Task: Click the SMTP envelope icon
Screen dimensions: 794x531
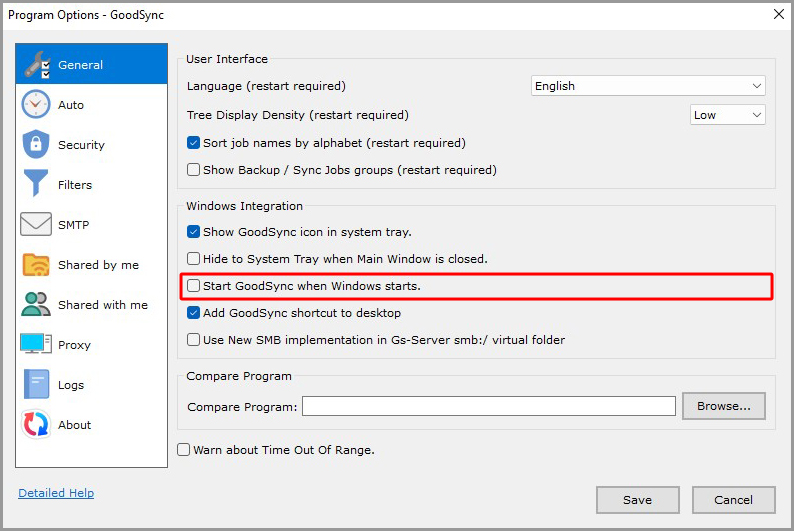Action: coord(36,225)
